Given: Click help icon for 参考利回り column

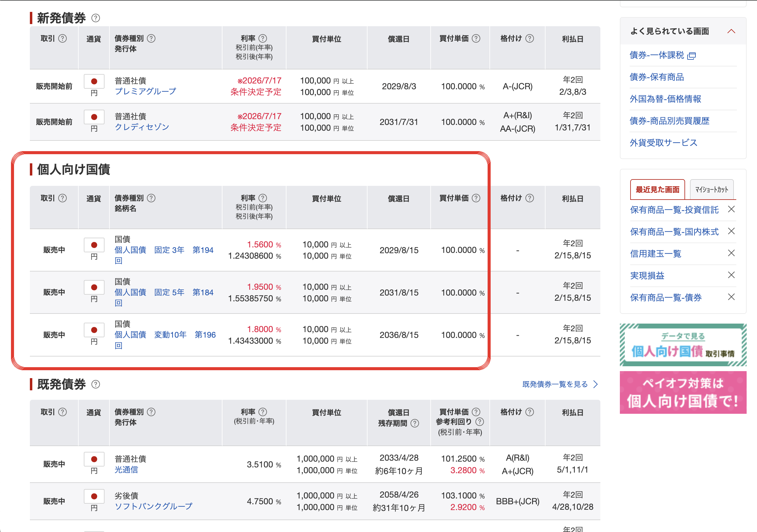Looking at the screenshot, I should click(480, 422).
